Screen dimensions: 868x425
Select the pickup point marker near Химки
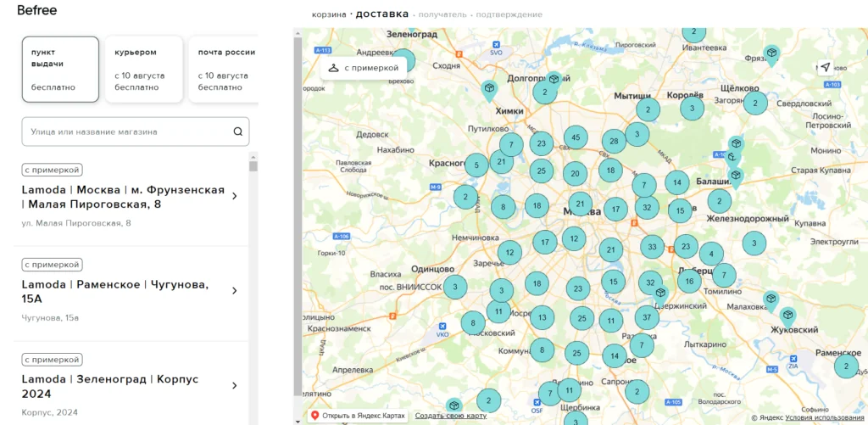pos(489,88)
